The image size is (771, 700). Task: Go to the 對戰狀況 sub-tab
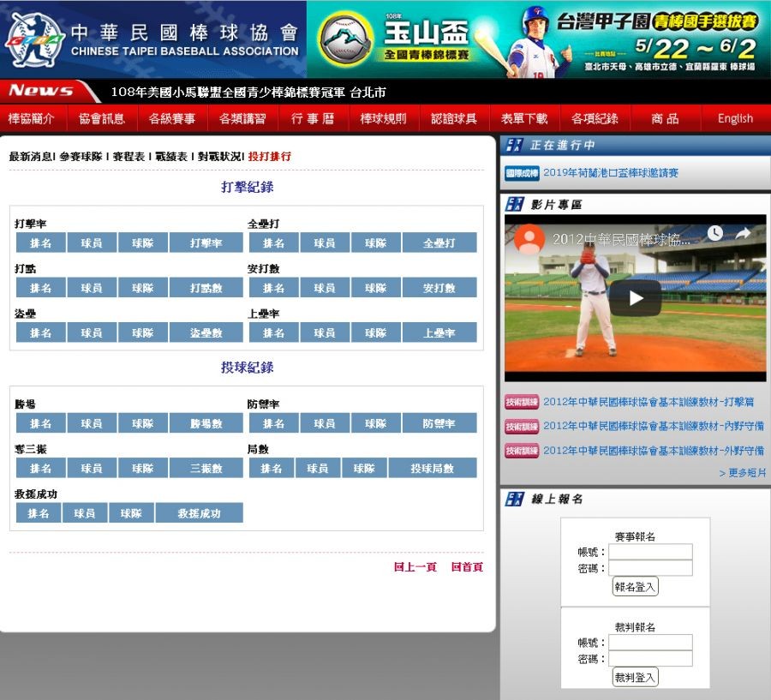[218, 157]
